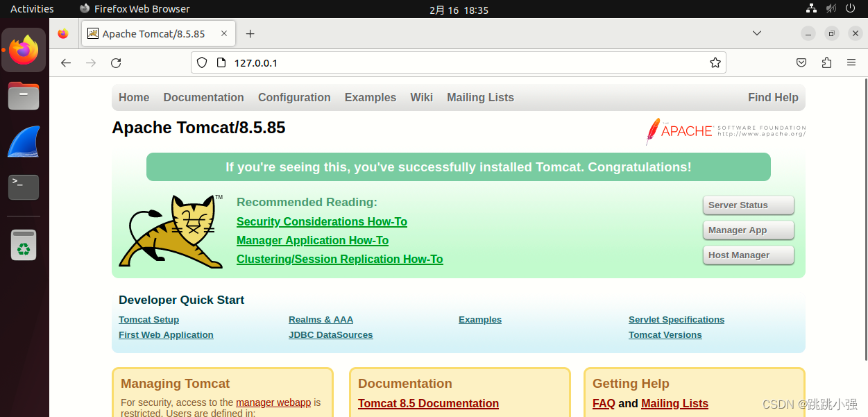
Task: Close the Apache Tomcat/8.5.85 tab
Action: 223,33
